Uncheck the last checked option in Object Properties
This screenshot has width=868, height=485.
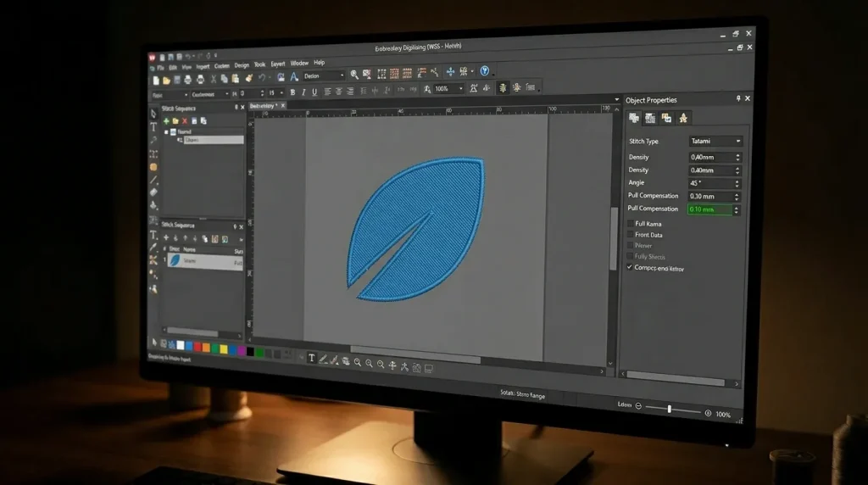click(630, 268)
